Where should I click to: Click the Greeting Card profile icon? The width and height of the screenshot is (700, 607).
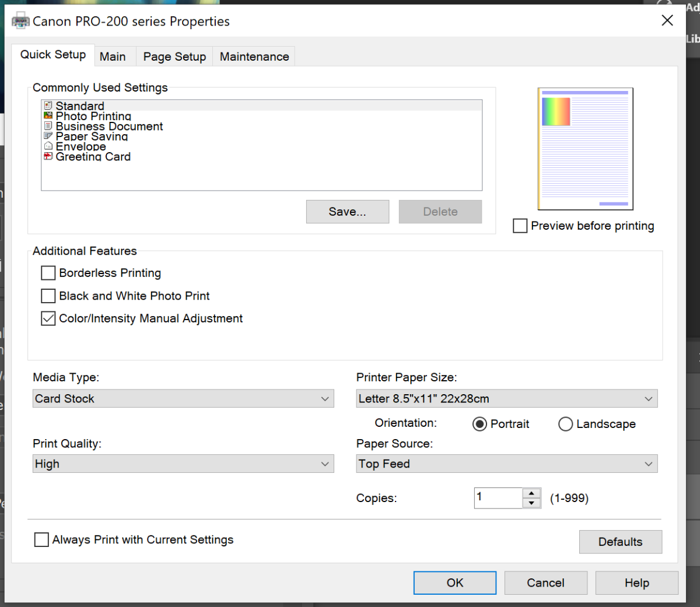pyautogui.click(x=48, y=156)
